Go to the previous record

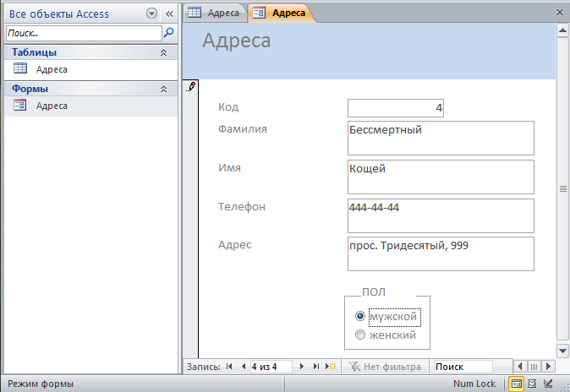244,366
